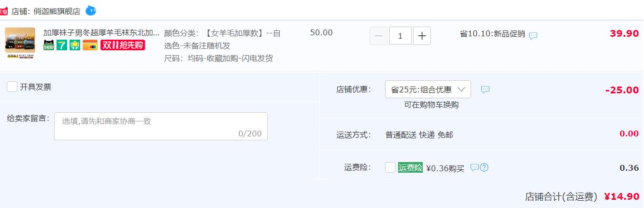Click the 俏迦熊旗舰店 store name link
644x208 pixels.
[x=57, y=11]
